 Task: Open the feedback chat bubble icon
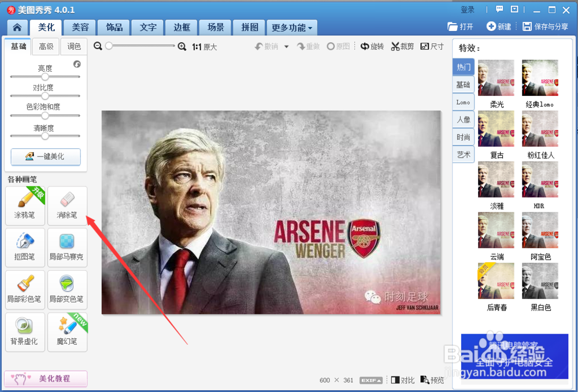(499, 9)
